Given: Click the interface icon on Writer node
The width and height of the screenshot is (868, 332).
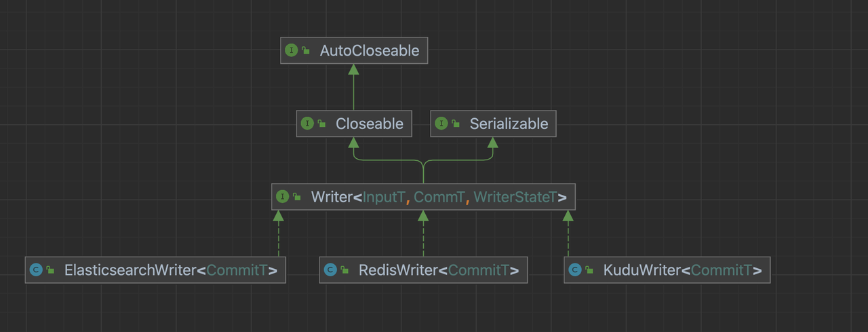Looking at the screenshot, I should (283, 197).
